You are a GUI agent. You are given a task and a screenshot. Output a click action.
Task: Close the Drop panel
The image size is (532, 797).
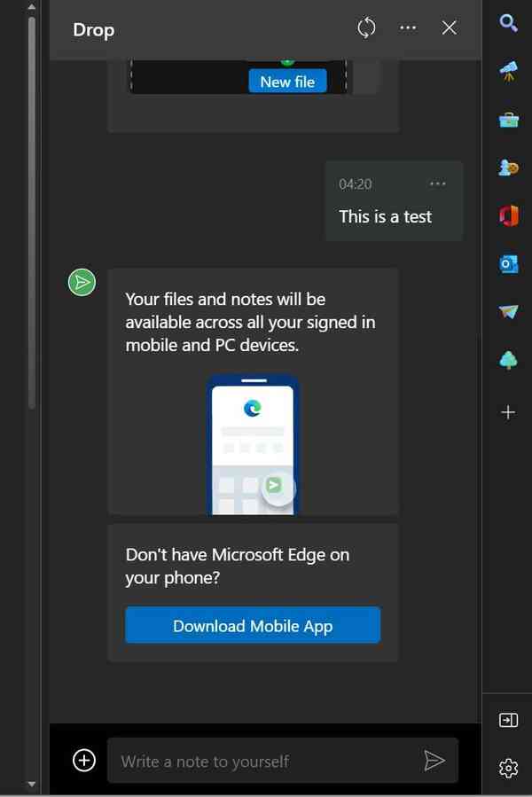[450, 28]
